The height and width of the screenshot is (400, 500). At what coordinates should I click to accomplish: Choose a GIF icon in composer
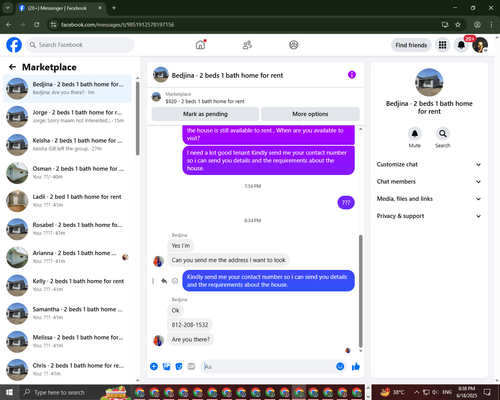[191, 367]
